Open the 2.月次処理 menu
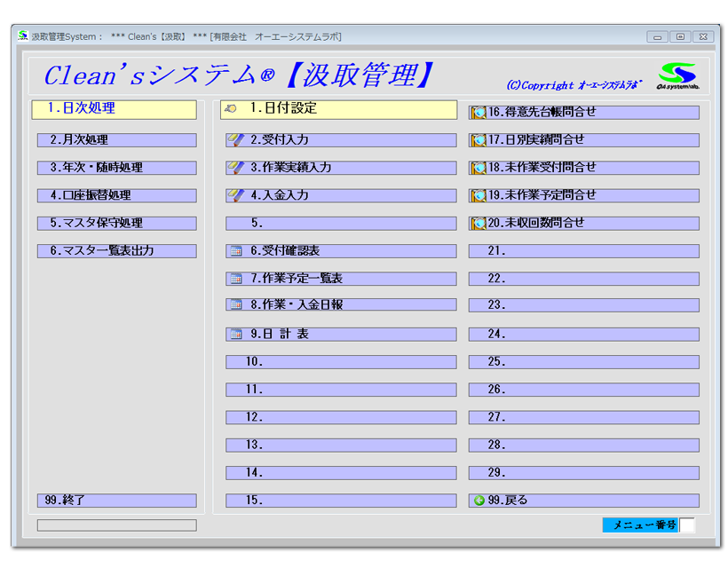This screenshot has height=568, width=728. (x=117, y=140)
